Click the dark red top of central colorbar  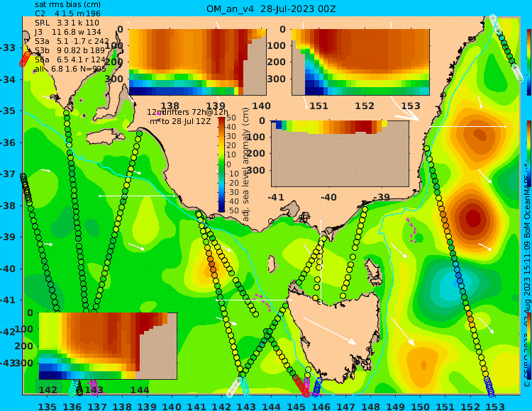pyautogui.click(x=221, y=119)
